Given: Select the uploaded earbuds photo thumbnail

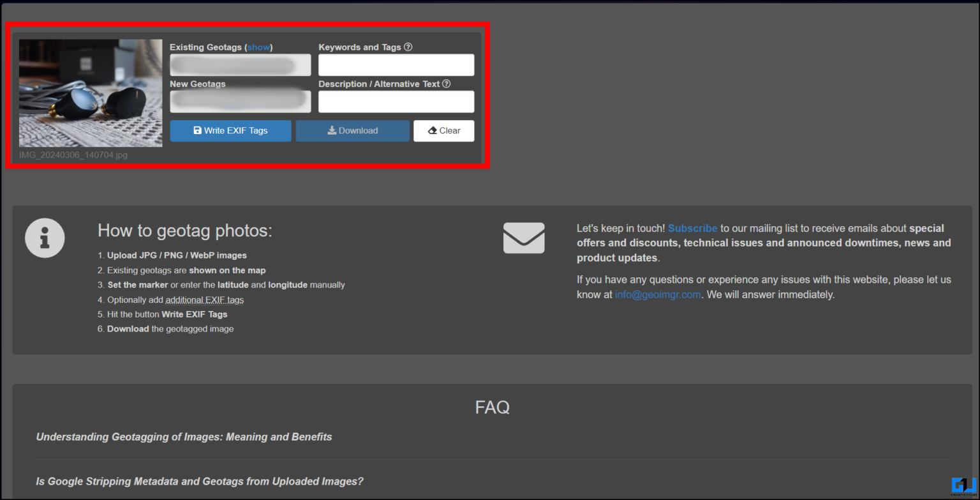Looking at the screenshot, I should point(91,93).
